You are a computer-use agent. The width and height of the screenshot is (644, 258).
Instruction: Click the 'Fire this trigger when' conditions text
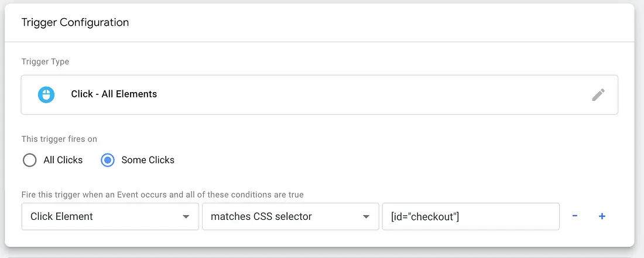[x=163, y=195]
